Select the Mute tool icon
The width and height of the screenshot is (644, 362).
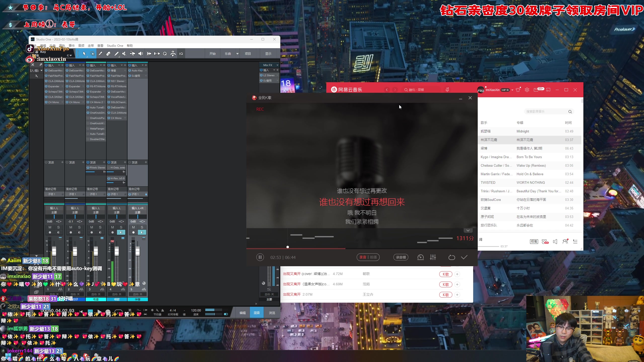pos(124,54)
